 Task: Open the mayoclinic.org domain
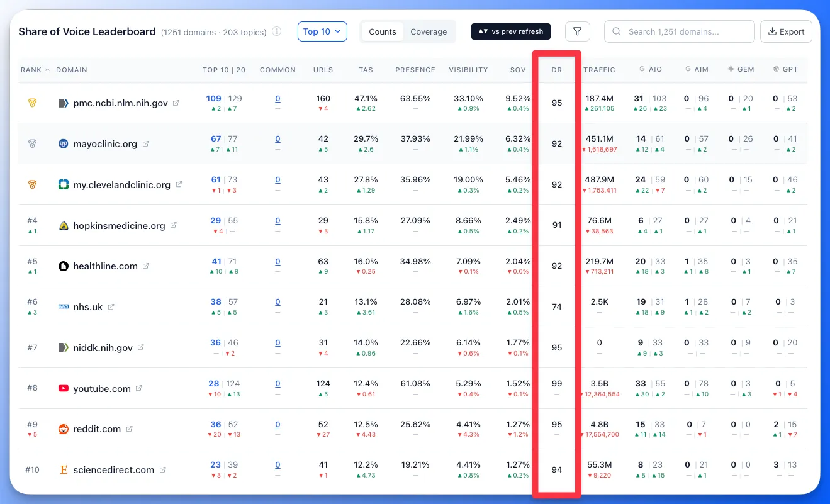click(x=105, y=143)
